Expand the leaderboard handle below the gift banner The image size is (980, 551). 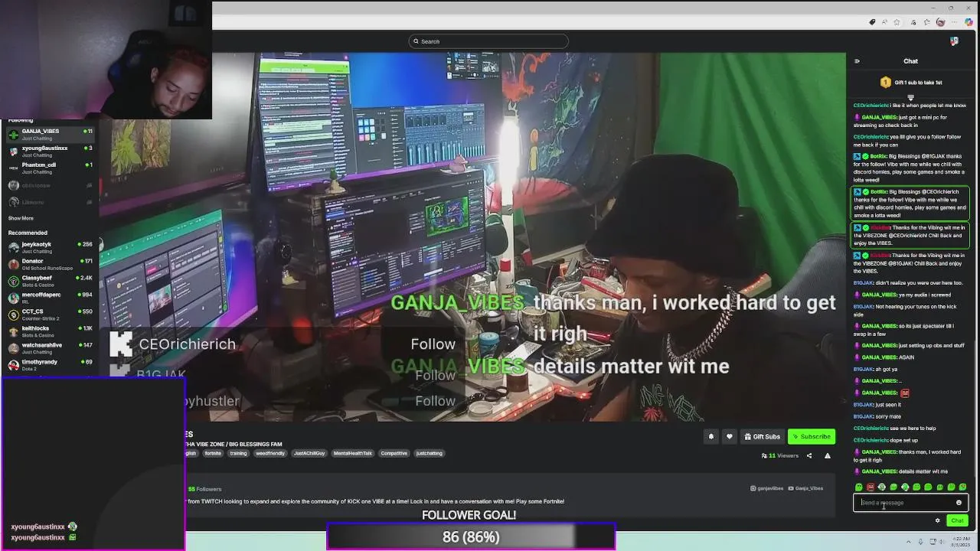coord(910,97)
